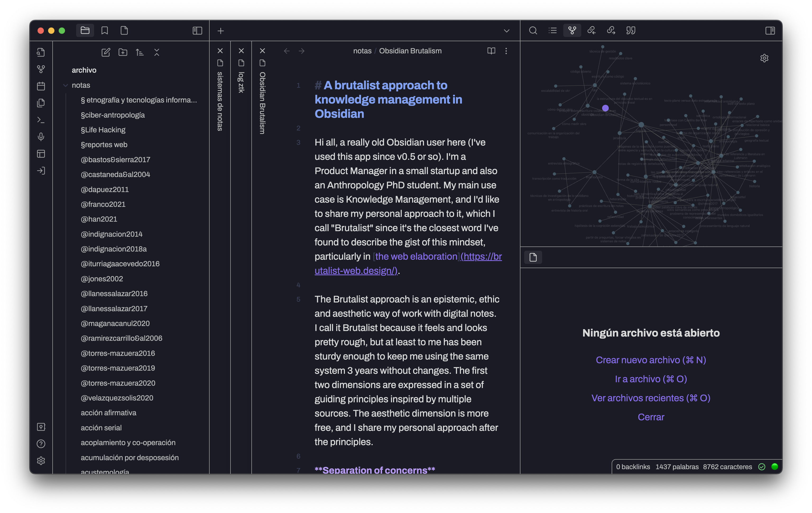Navigate back in the Obsidian Brutalism note

click(287, 51)
